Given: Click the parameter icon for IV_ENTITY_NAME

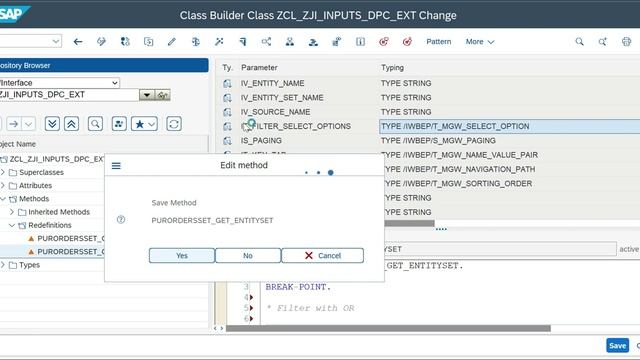Looking at the screenshot, I should (227, 83).
